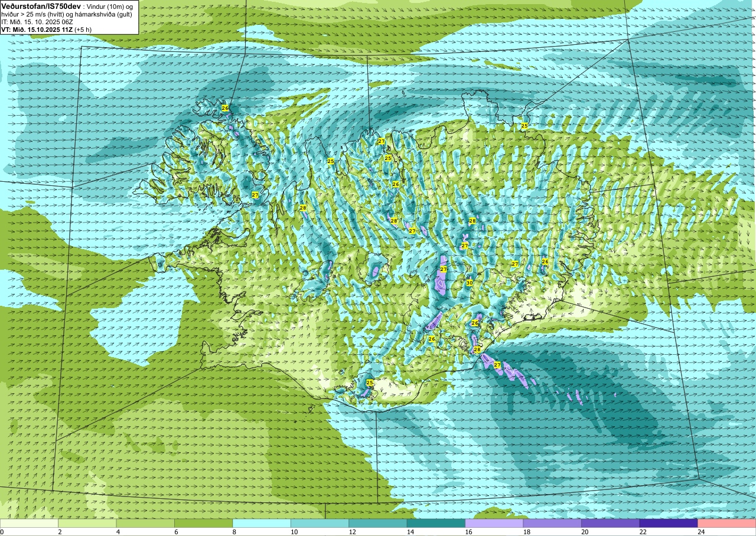Click the 16–18 m/s lavender legend swatch
The image size is (756, 536).
[494, 524]
